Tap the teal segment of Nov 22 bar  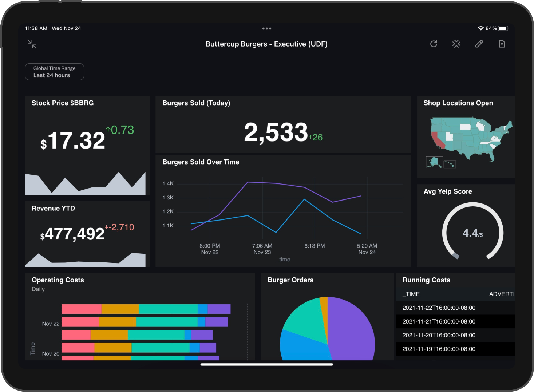pos(167,322)
